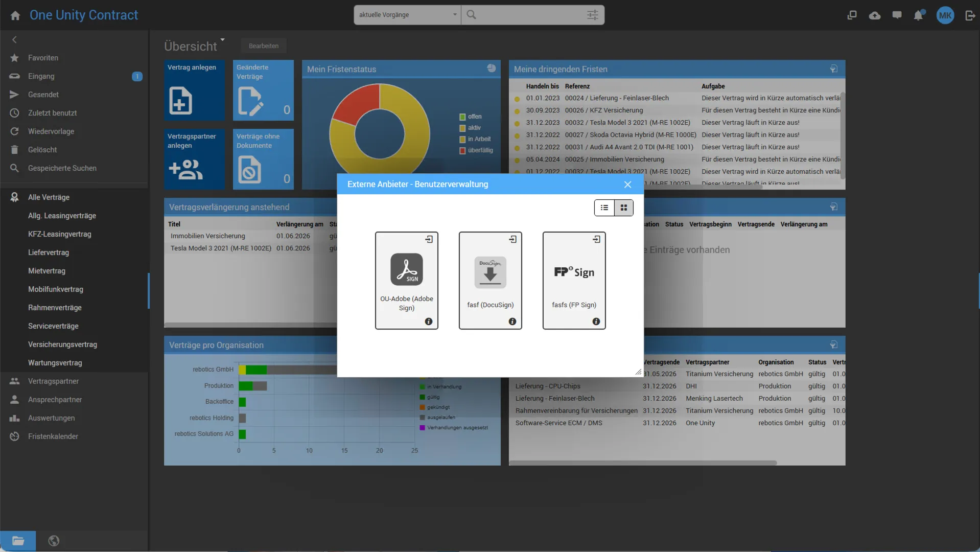
Task: Select Liefervertrag
Action: 74,252
